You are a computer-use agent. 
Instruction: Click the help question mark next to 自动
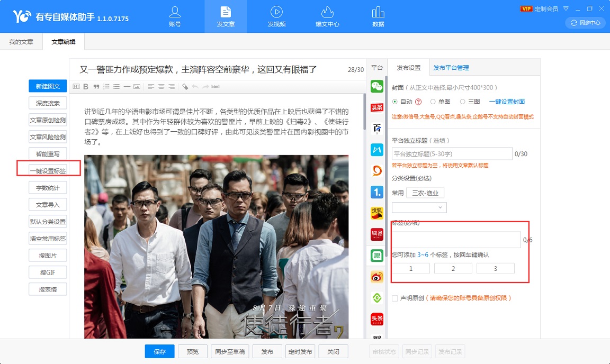[418, 102]
